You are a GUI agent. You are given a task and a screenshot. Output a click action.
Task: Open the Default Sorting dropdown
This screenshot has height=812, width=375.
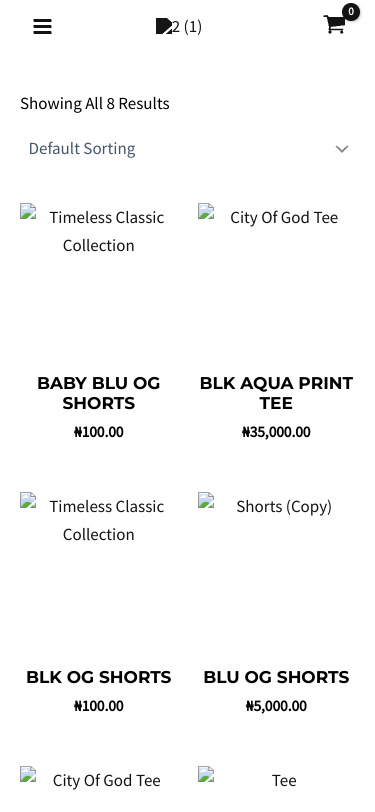tap(188, 149)
